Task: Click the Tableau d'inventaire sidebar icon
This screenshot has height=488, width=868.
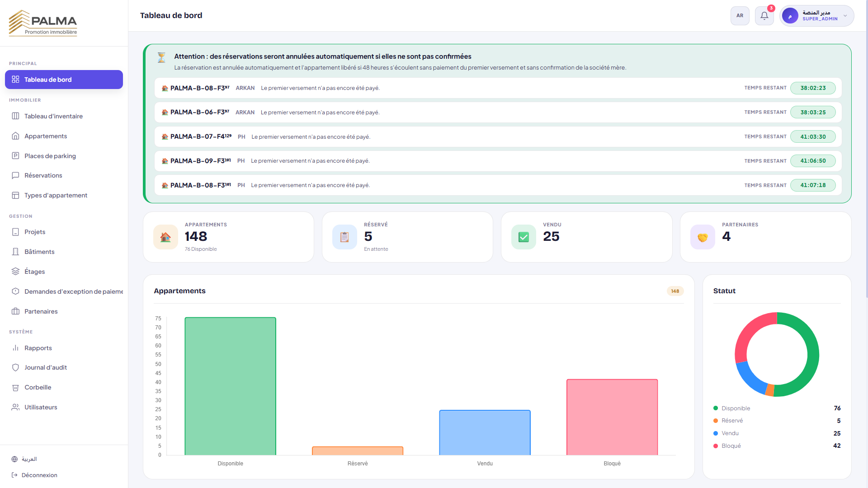Action: (x=15, y=116)
